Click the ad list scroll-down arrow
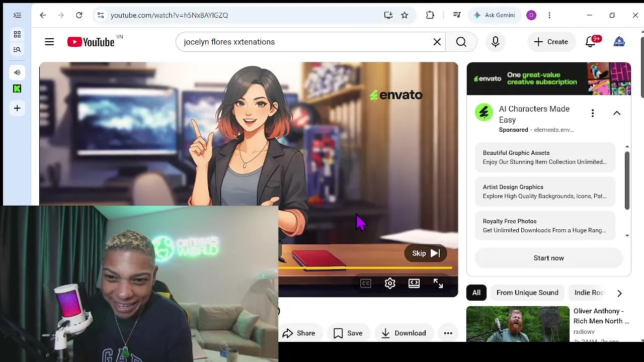Screen dimensions: 644x362 click(627, 236)
